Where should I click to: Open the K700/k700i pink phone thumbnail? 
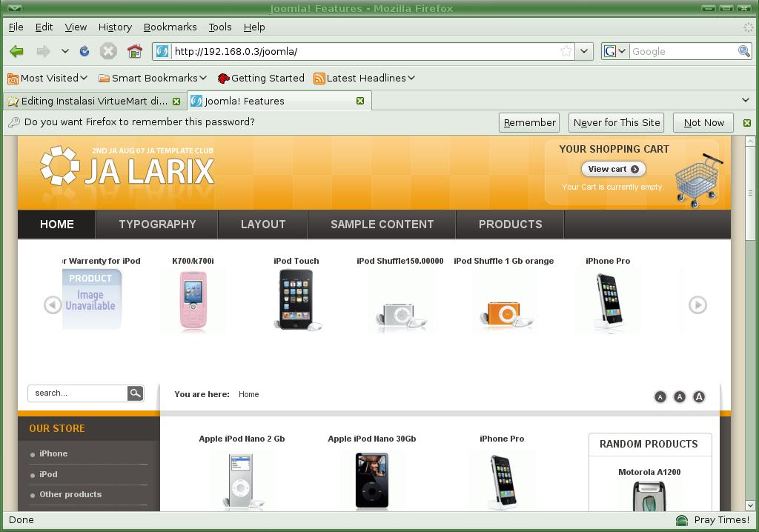tap(193, 300)
